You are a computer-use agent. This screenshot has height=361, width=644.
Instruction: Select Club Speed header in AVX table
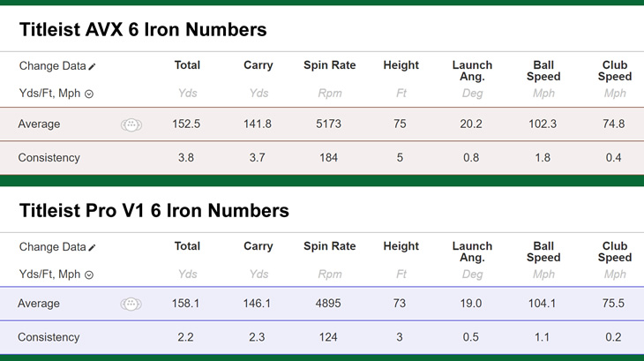pos(615,71)
